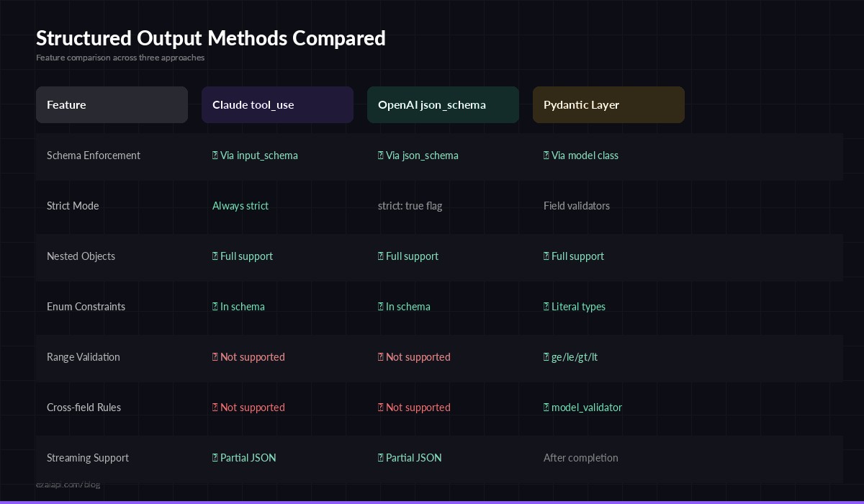Click the checkmark icon beside model_validator
This screenshot has height=504, width=864.
pyautogui.click(x=546, y=408)
